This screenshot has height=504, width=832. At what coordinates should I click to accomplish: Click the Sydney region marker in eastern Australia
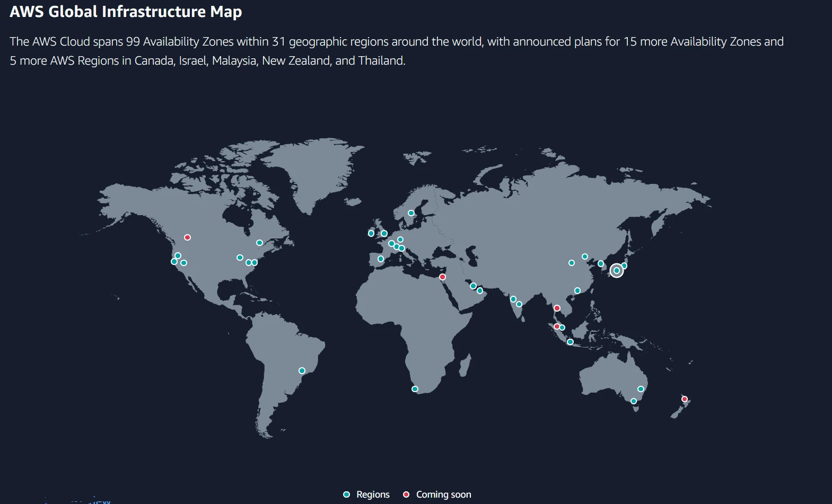pyautogui.click(x=641, y=389)
